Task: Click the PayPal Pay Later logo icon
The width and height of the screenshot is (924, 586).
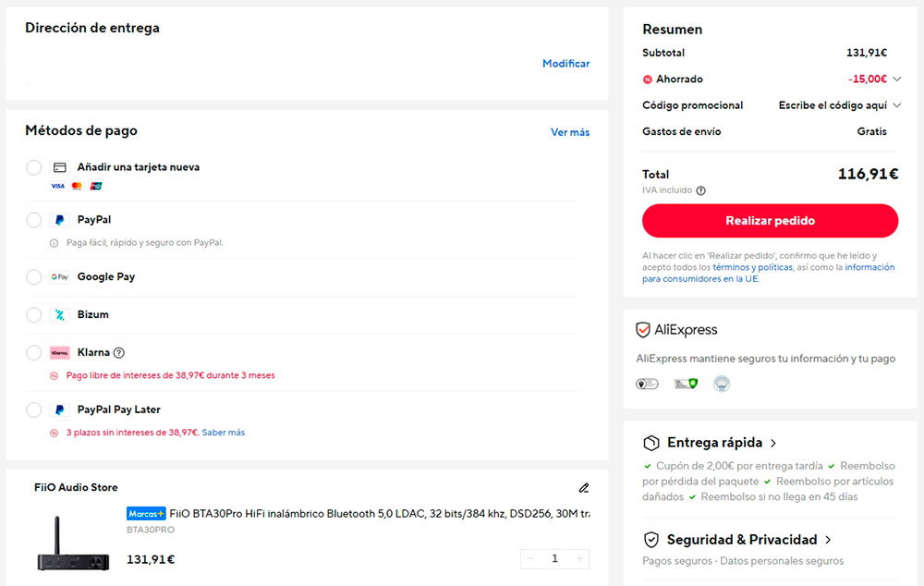Action: tap(59, 409)
